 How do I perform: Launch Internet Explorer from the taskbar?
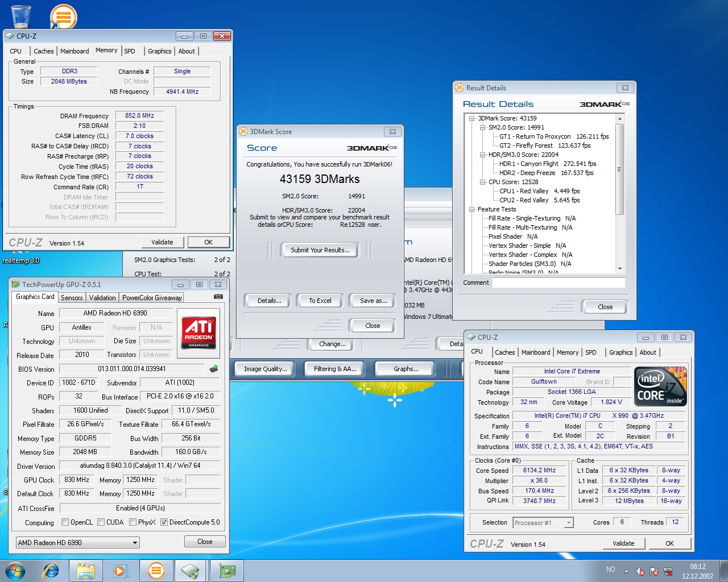51,571
